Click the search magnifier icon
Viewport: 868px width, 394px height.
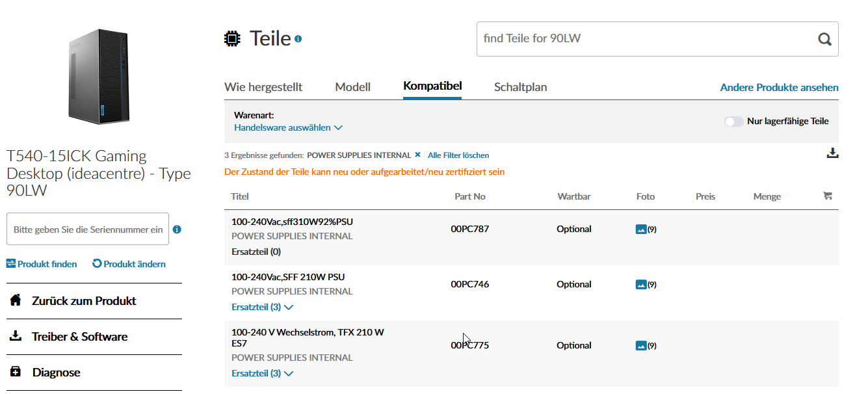coord(824,39)
